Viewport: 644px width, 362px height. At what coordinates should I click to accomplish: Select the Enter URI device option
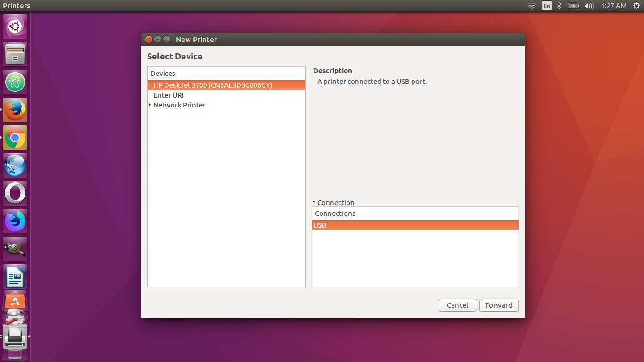point(168,95)
